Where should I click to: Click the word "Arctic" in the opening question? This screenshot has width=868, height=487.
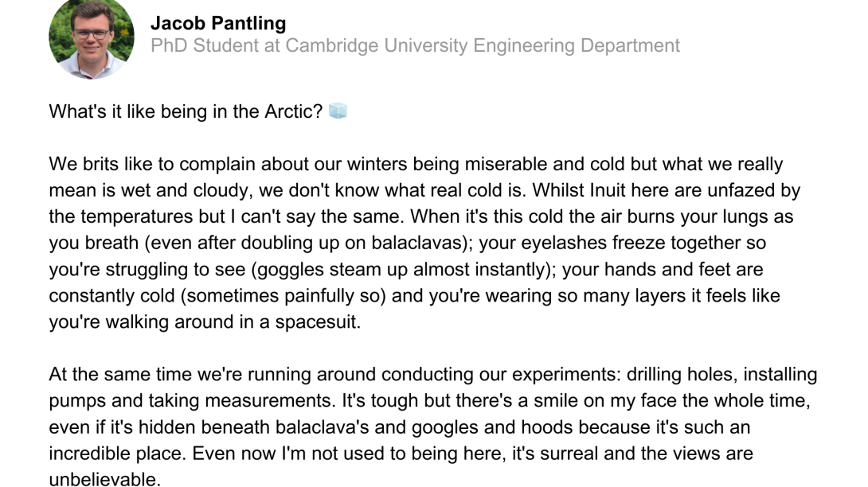coord(288,111)
